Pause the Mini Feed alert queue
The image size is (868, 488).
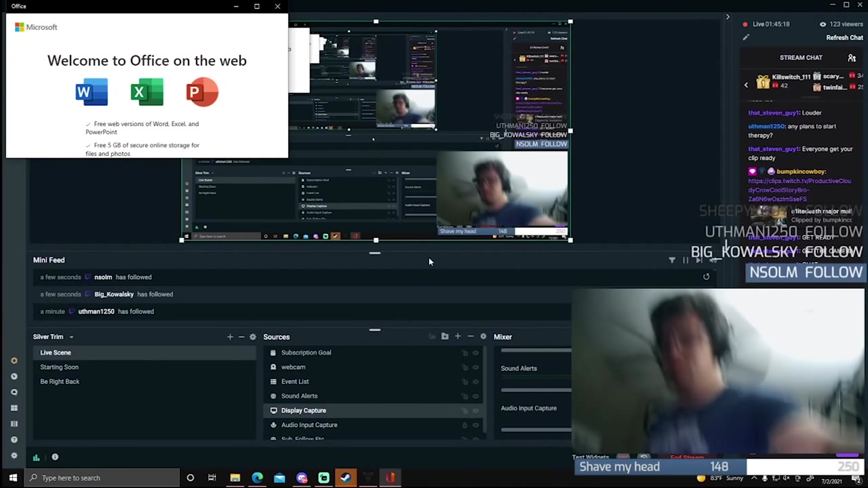(686, 260)
